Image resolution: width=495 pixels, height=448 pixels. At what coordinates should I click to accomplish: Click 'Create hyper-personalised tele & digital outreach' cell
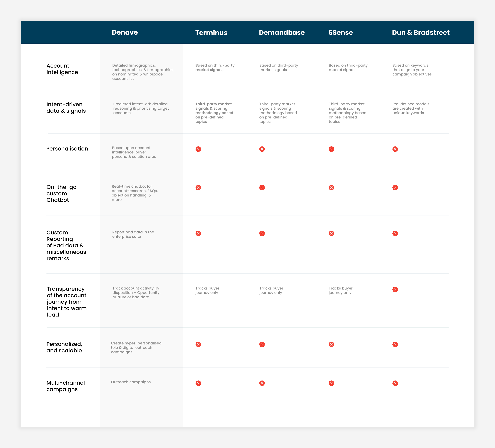(x=136, y=348)
